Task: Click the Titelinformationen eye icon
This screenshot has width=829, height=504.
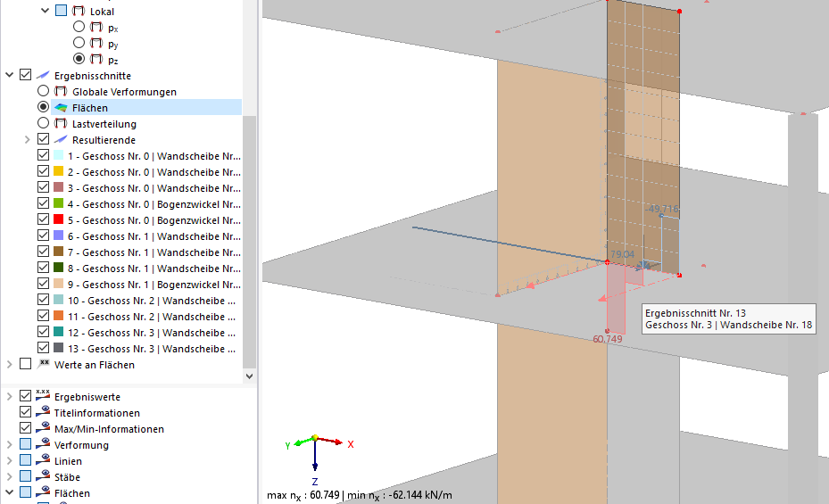Action: click(43, 411)
